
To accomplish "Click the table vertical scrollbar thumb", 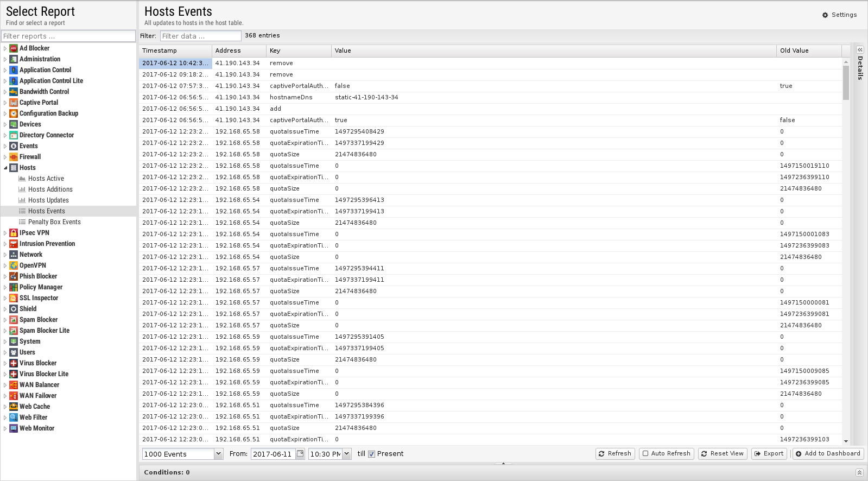I will coord(846,83).
